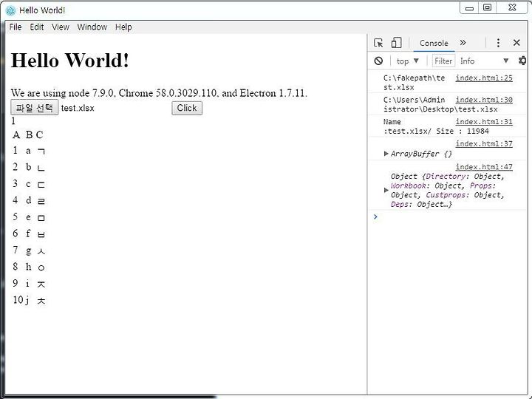The image size is (532, 399).
Task: Click the table cell containing 10
Action: point(18,300)
